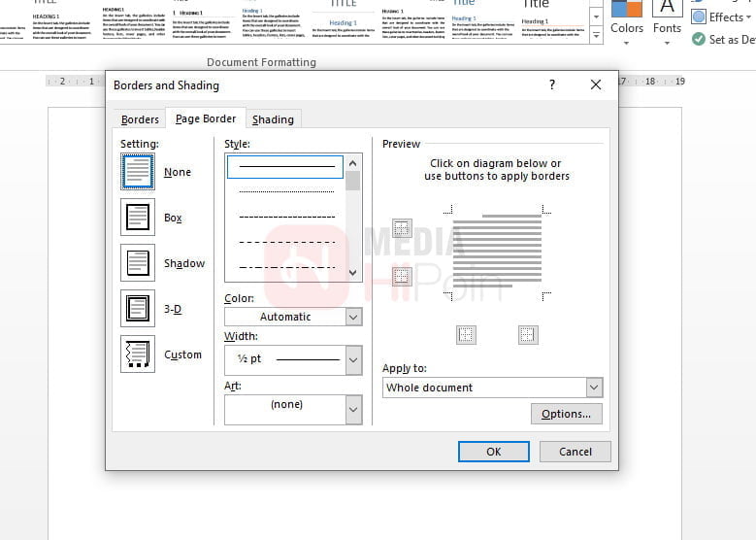The height and width of the screenshot is (540, 756).
Task: Select the None border setting icon
Action: pyautogui.click(x=138, y=172)
